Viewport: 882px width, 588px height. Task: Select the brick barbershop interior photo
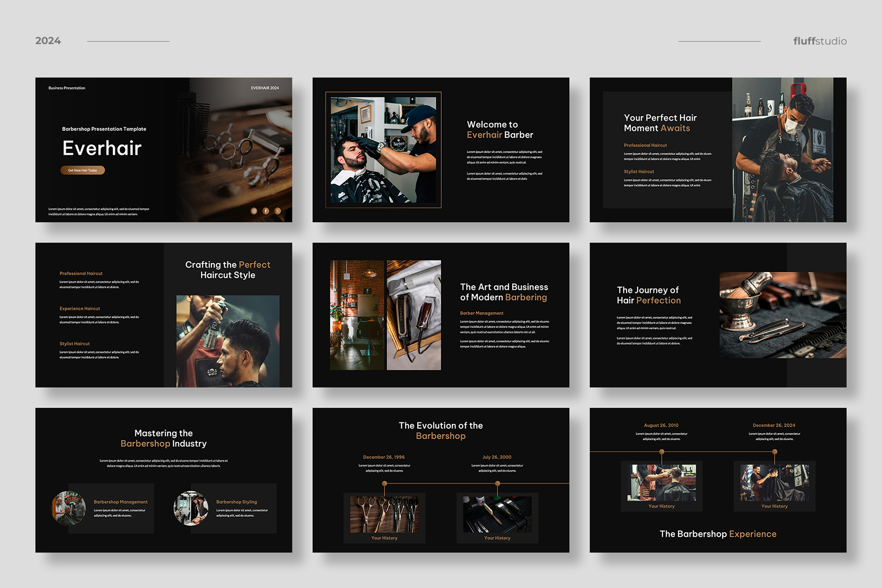357,315
